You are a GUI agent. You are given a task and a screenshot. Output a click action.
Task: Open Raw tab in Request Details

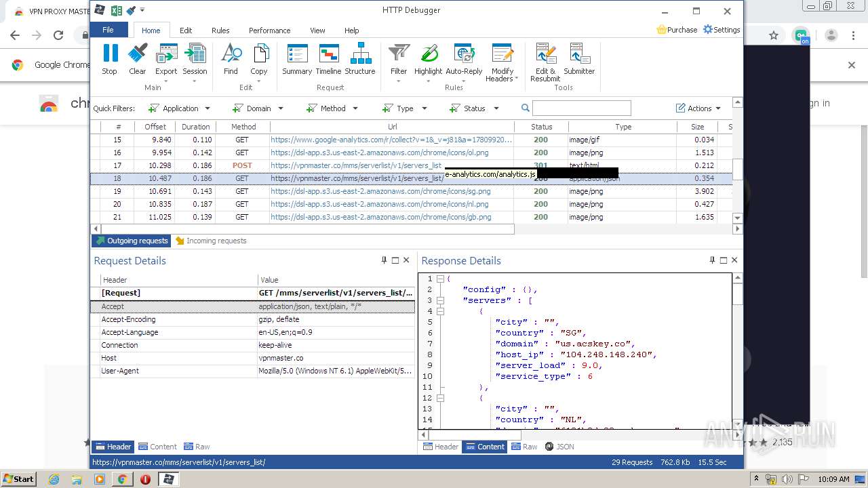197,447
